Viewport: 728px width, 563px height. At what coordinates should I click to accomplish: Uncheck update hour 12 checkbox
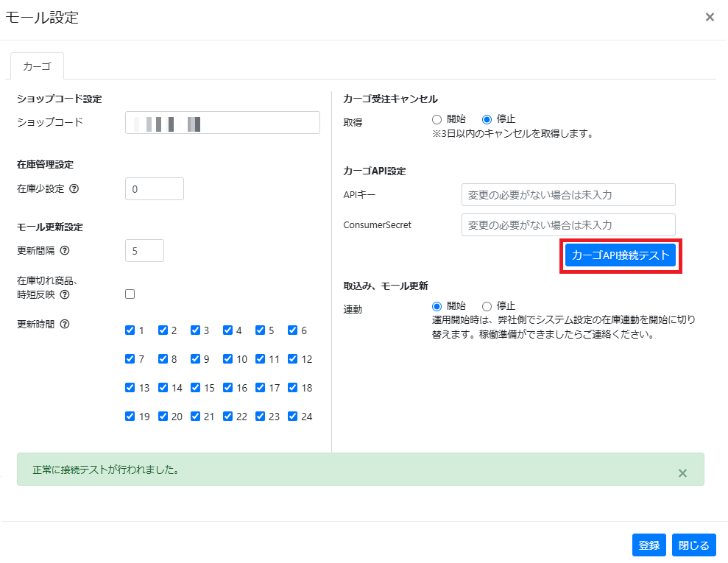(292, 359)
